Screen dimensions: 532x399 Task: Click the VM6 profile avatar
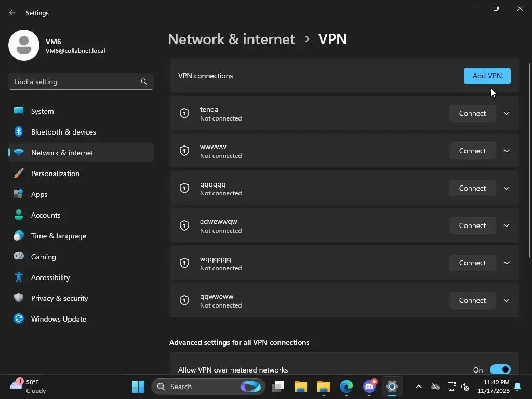24,45
